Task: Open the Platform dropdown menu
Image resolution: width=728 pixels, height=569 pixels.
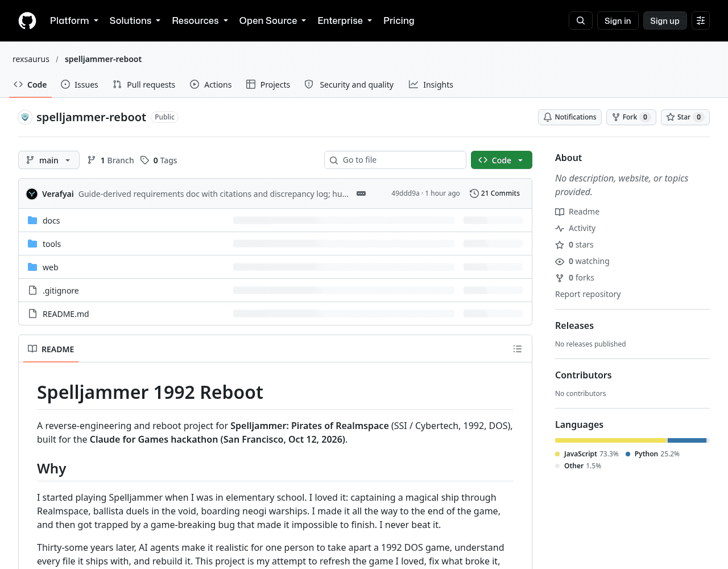Action: coord(74,20)
